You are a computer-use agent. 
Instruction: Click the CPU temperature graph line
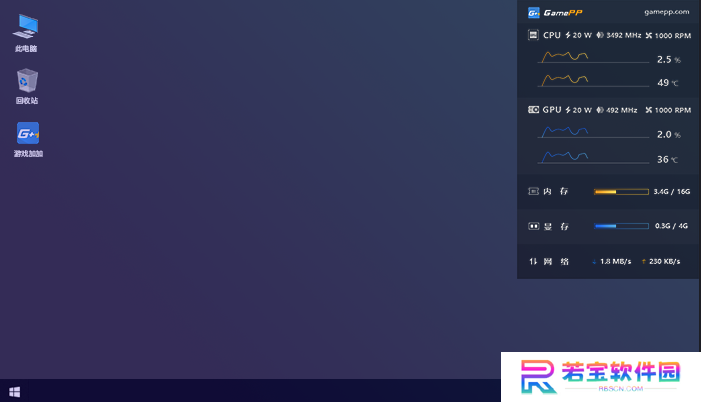tap(565, 80)
